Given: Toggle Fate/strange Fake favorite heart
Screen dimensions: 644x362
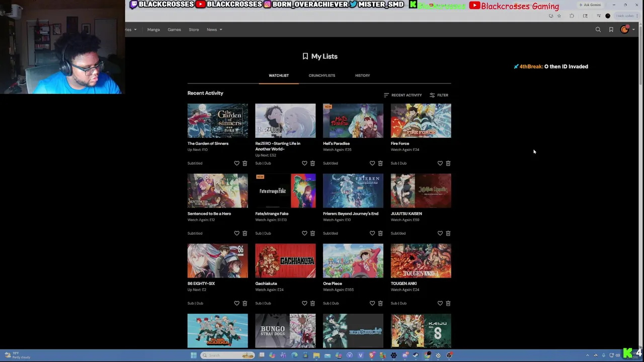Looking at the screenshot, I should [x=304, y=233].
